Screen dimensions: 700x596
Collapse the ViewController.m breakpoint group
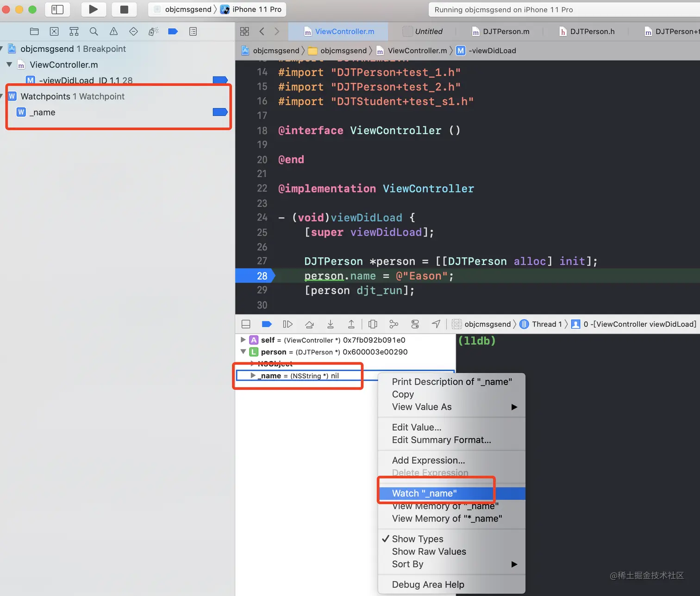coord(9,65)
